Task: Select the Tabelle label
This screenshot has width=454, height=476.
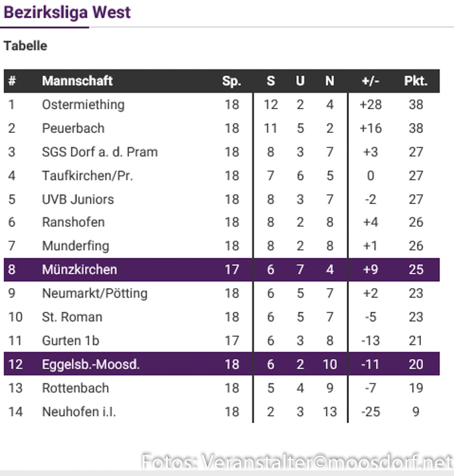Action: pyautogui.click(x=25, y=46)
